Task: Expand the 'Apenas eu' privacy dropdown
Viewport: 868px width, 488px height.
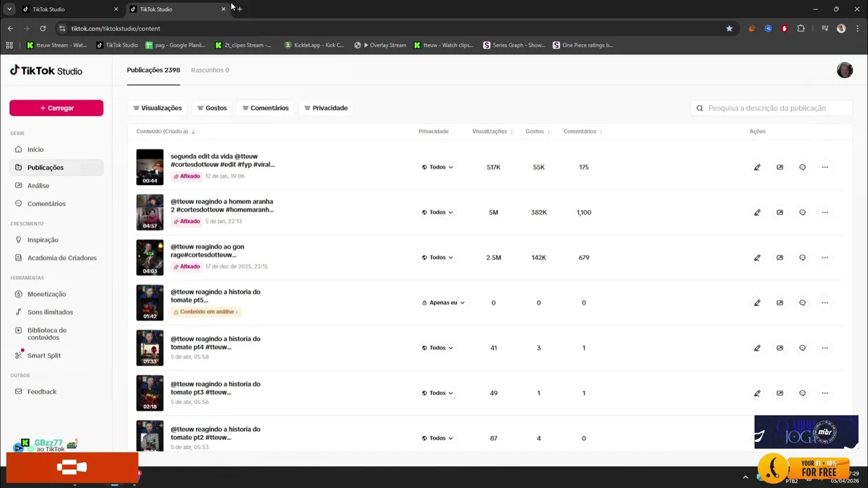Action: tap(443, 303)
